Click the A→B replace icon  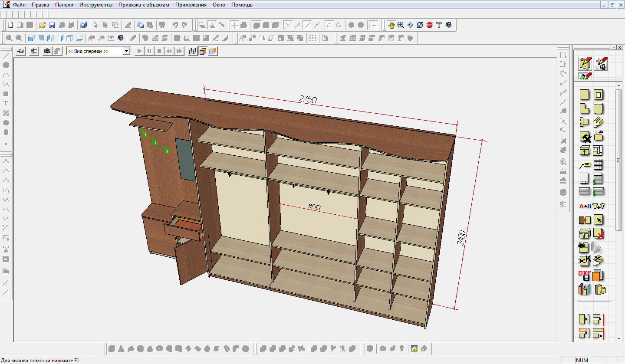585,206
